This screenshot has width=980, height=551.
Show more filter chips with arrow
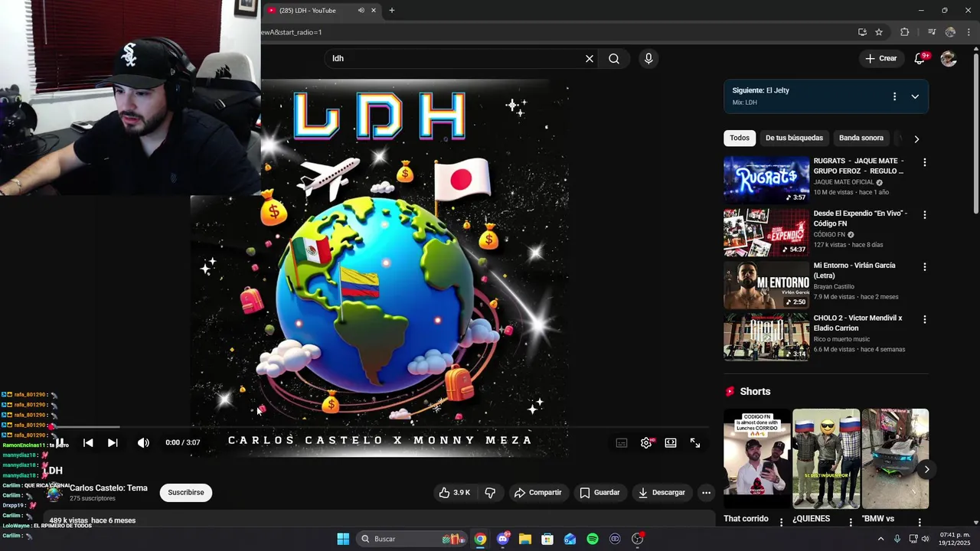click(x=916, y=139)
